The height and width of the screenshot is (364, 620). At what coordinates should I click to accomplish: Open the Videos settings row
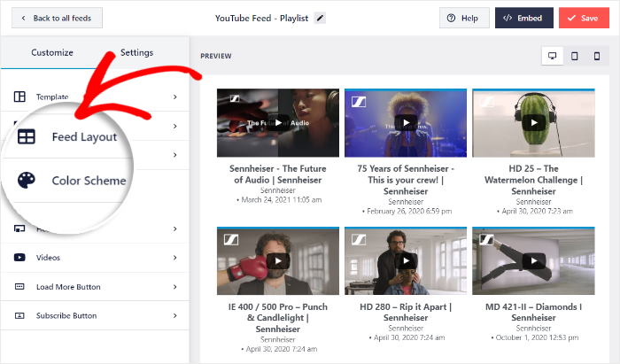[95, 258]
